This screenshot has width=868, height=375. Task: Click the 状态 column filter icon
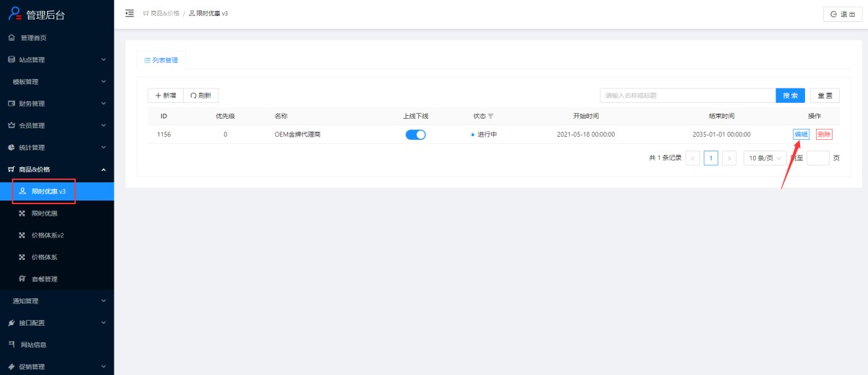point(490,116)
